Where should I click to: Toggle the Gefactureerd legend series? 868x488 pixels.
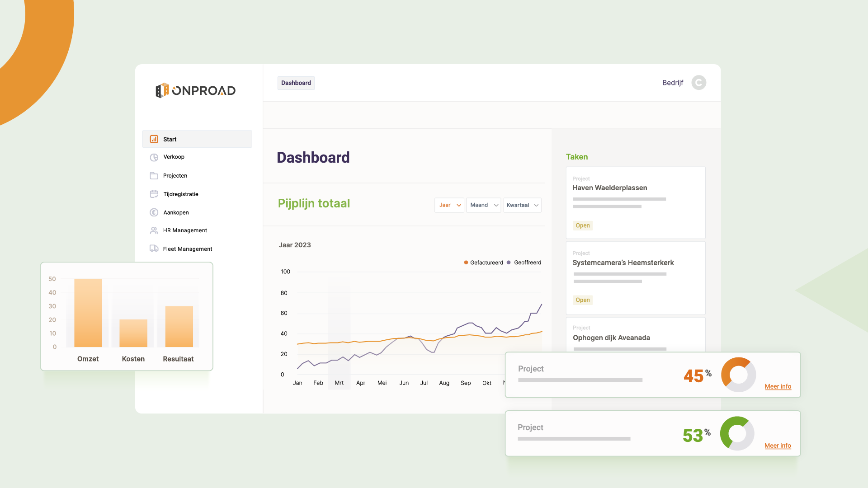tap(483, 263)
